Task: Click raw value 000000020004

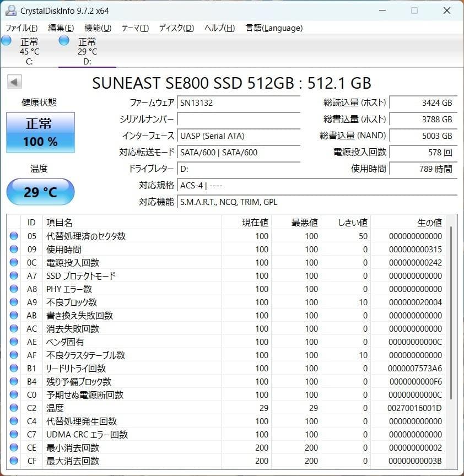Action: click(415, 302)
